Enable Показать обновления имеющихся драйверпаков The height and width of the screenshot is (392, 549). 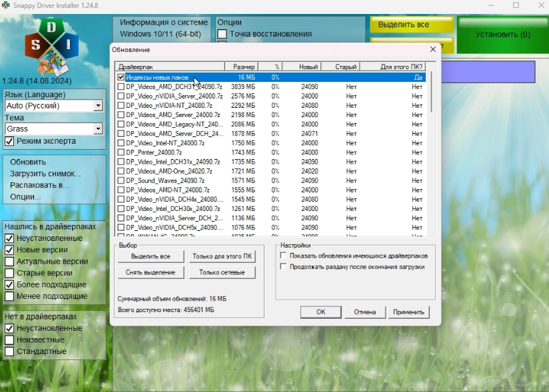pos(283,256)
